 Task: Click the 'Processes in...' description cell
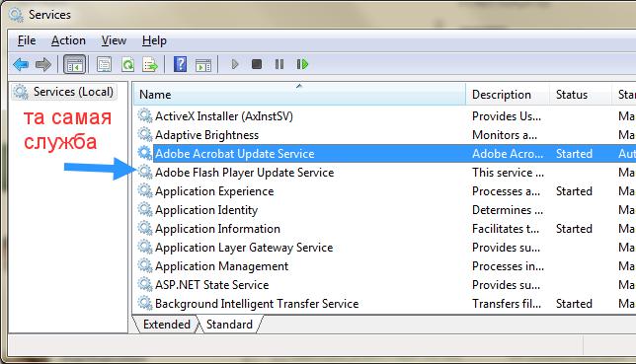point(508,266)
